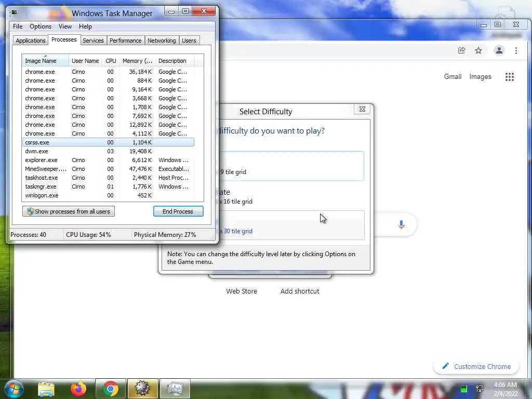Open Windows Explorer from the taskbar

click(46, 389)
